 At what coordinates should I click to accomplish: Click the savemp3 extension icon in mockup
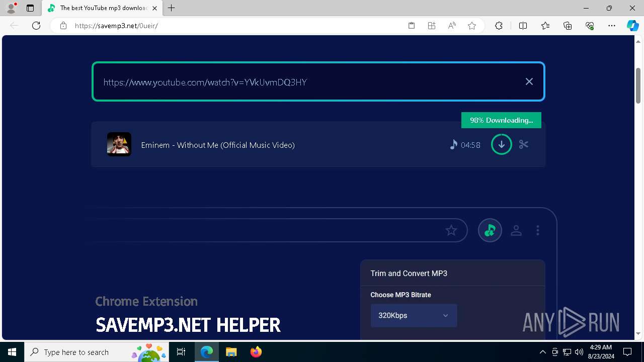[490, 230]
